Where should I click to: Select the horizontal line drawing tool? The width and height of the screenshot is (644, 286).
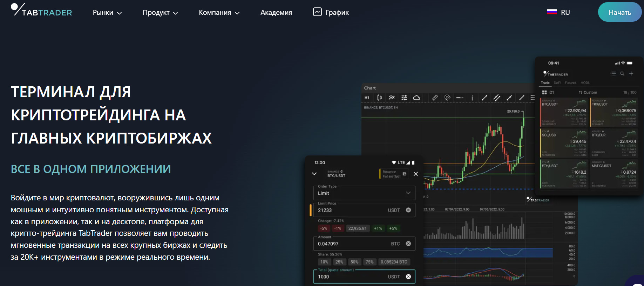(460, 98)
